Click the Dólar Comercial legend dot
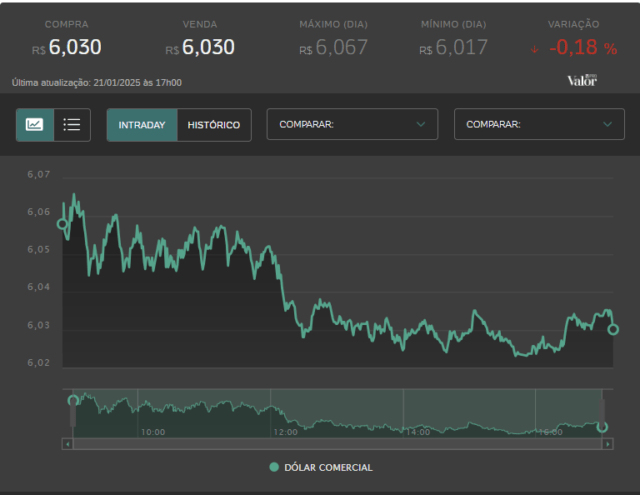The height and width of the screenshot is (495, 640). tap(274, 467)
